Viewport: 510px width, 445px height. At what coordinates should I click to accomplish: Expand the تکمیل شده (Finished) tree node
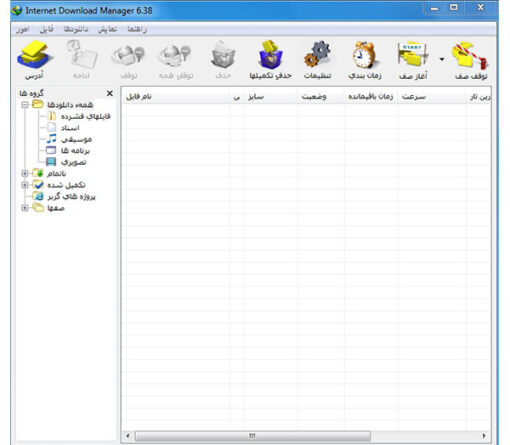click(24, 185)
